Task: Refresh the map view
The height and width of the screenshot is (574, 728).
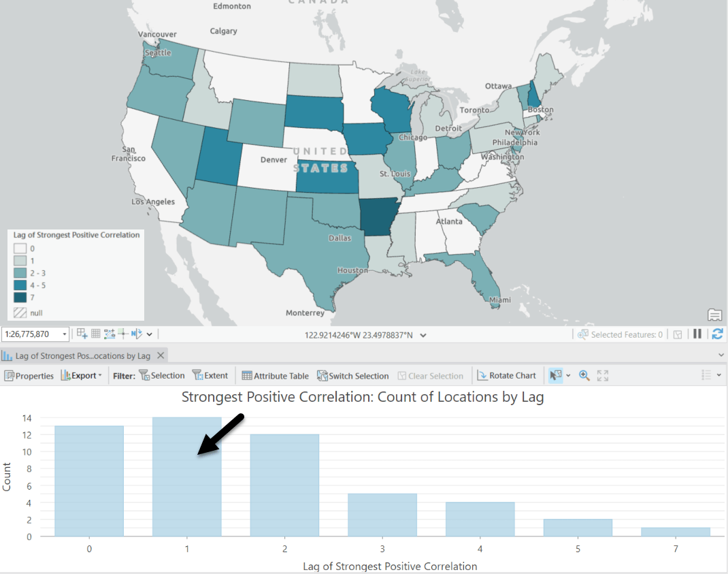Action: [x=717, y=334]
